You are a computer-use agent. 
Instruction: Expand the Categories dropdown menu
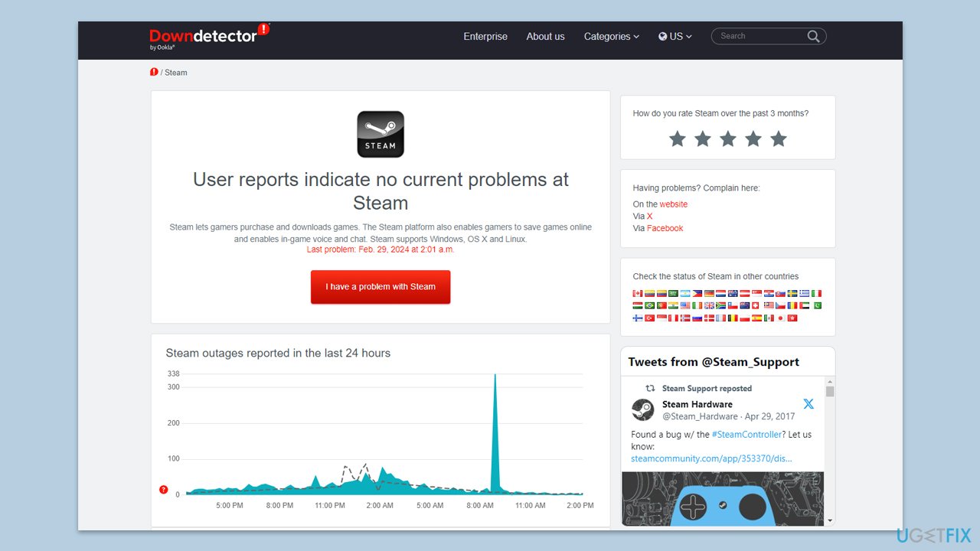click(611, 36)
